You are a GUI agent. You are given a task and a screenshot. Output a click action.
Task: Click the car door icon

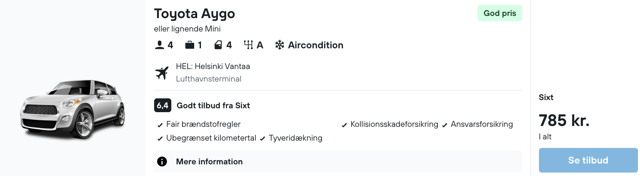[x=218, y=45]
